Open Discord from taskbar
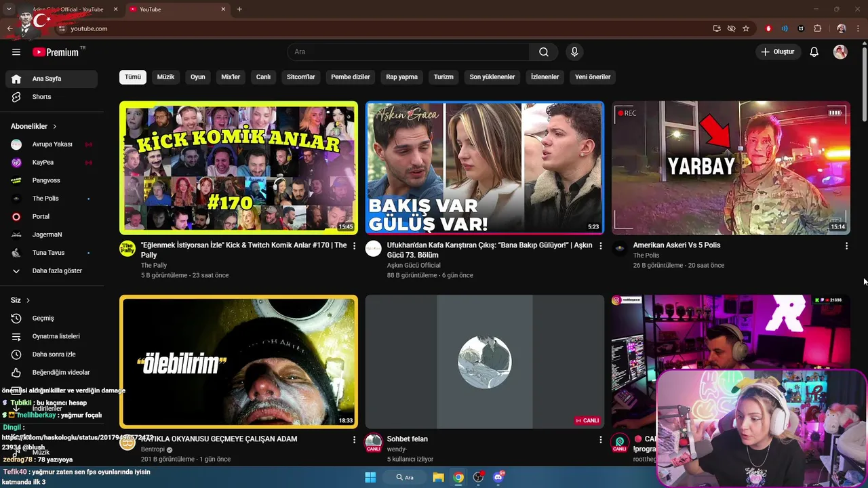Screen dimensions: 868x488 (498, 477)
